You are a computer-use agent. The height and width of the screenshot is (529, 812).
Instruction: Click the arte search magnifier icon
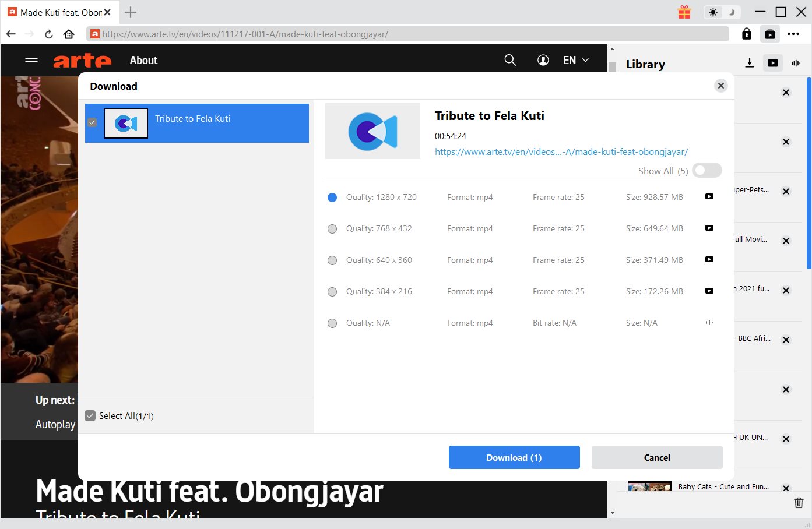tap(510, 60)
